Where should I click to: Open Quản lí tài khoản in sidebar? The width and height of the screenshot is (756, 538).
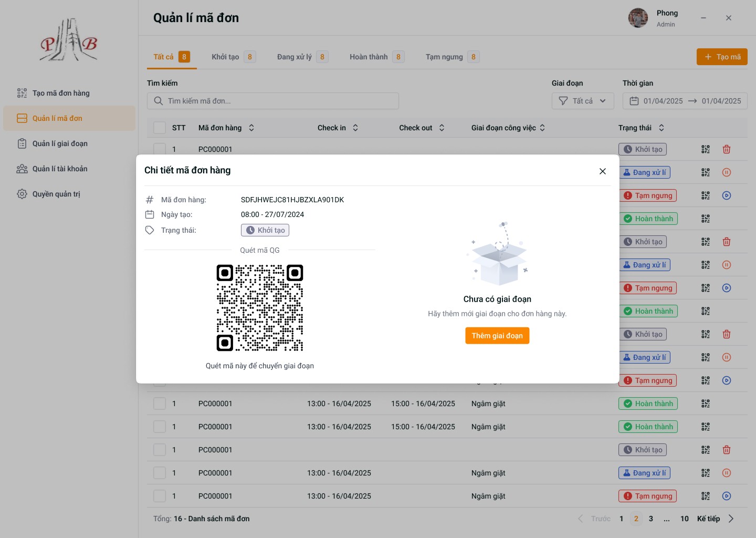(x=69, y=169)
